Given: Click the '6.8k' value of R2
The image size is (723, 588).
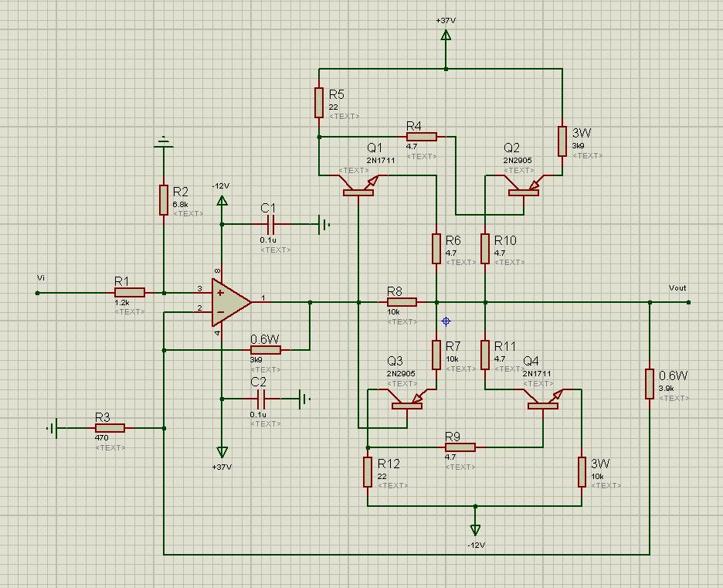Looking at the screenshot, I should (180, 204).
